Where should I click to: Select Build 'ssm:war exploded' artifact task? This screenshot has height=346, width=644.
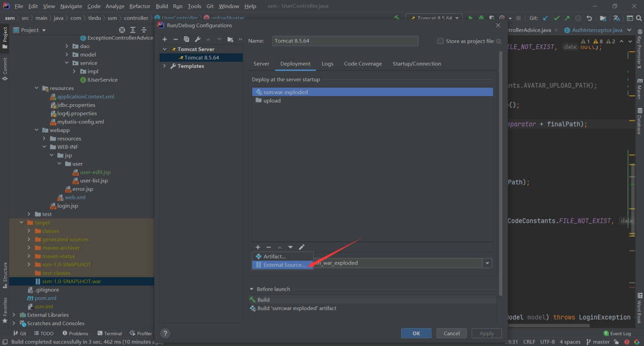click(373, 308)
